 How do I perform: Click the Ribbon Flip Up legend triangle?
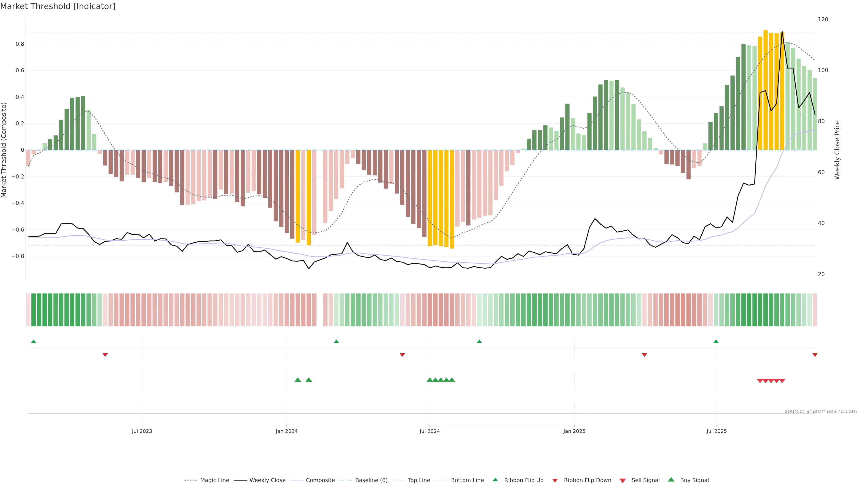(495, 480)
